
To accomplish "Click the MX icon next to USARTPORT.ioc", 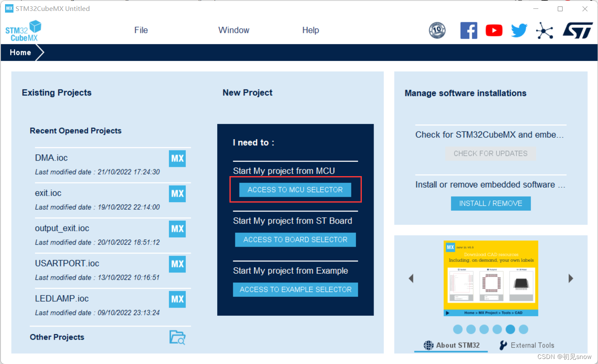I will pyautogui.click(x=177, y=264).
